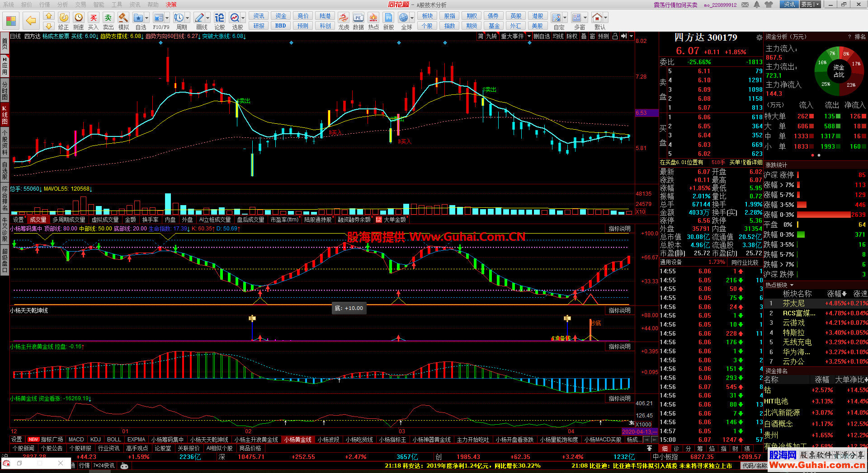The width and height of the screenshot is (868, 473).
Task: Toggle the chart lock icon
Action: (x=615, y=36)
